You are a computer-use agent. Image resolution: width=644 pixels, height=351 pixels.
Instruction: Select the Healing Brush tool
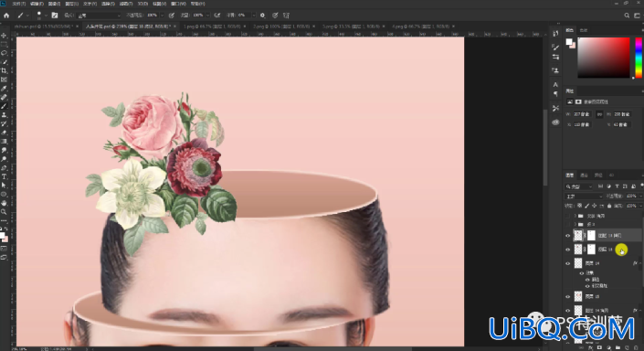click(x=4, y=98)
